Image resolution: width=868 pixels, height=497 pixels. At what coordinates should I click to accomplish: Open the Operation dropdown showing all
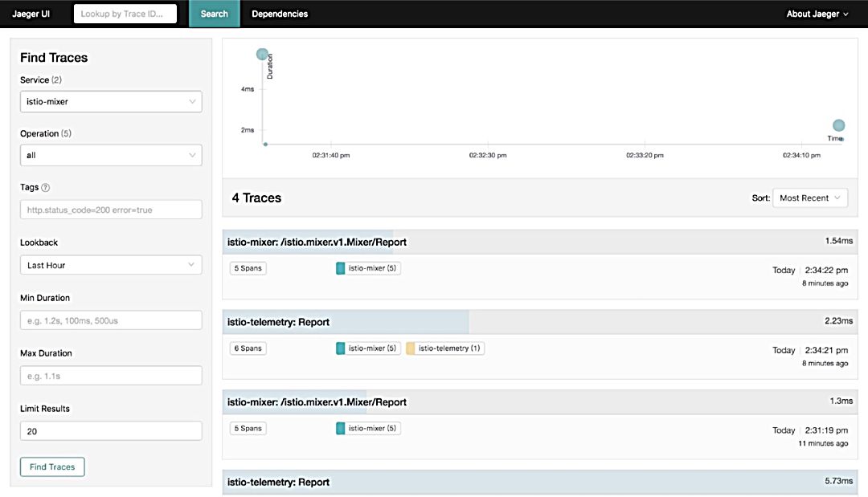[x=111, y=155]
